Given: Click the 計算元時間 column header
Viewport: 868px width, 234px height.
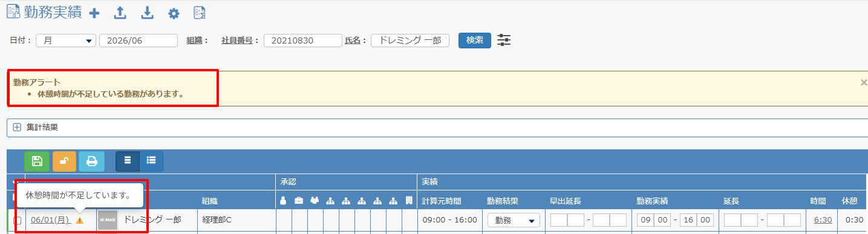Looking at the screenshot, I should click(442, 201).
